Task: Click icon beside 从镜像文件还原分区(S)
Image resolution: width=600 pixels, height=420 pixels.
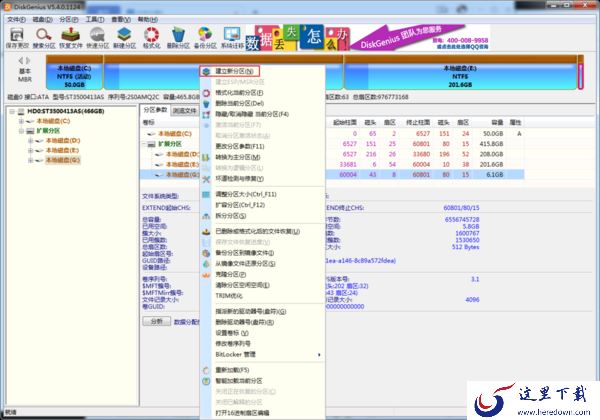Action: 206,264
